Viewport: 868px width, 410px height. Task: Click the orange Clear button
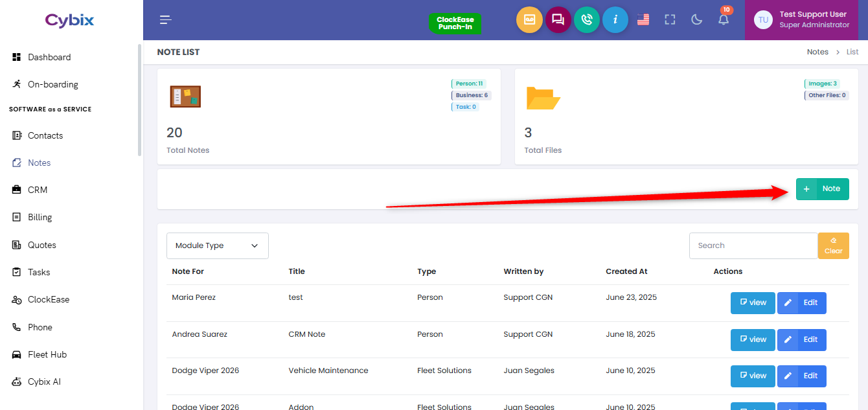point(833,245)
